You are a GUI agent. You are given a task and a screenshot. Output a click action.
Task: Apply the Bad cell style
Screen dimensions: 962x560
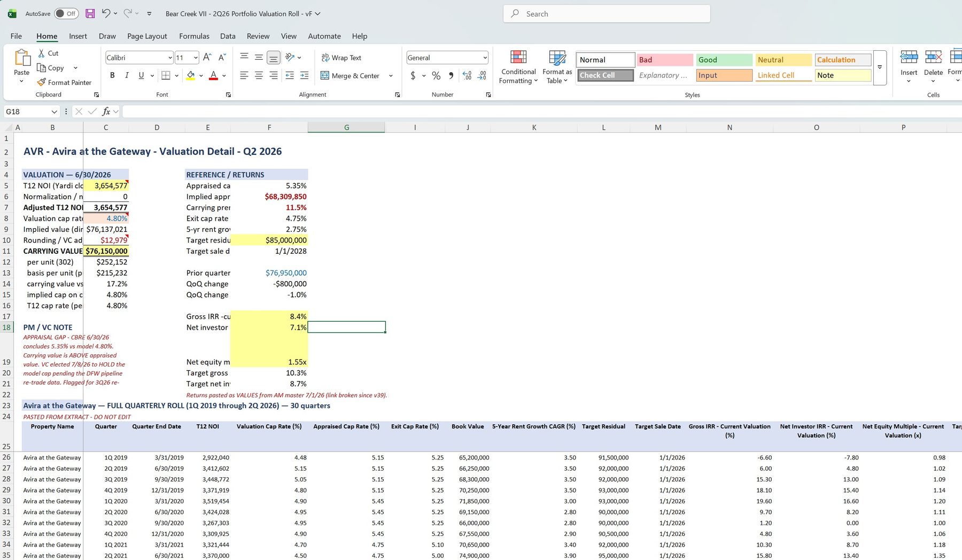pos(665,60)
